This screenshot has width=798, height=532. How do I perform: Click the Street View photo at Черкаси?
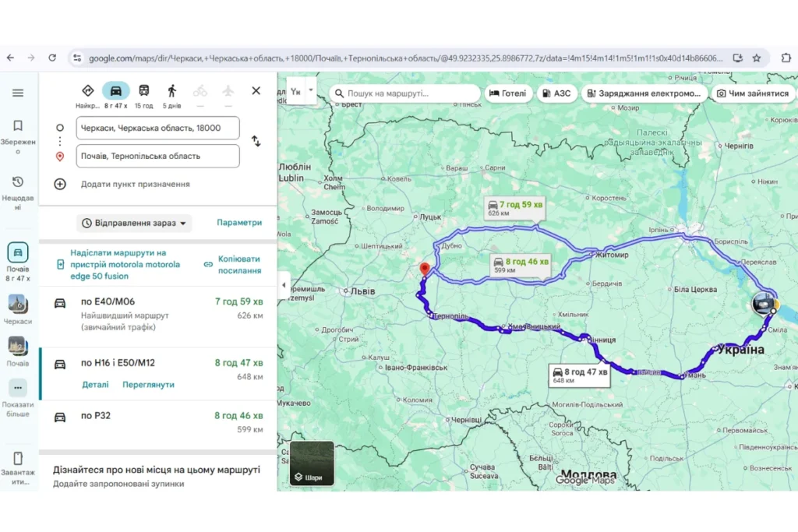point(763,304)
